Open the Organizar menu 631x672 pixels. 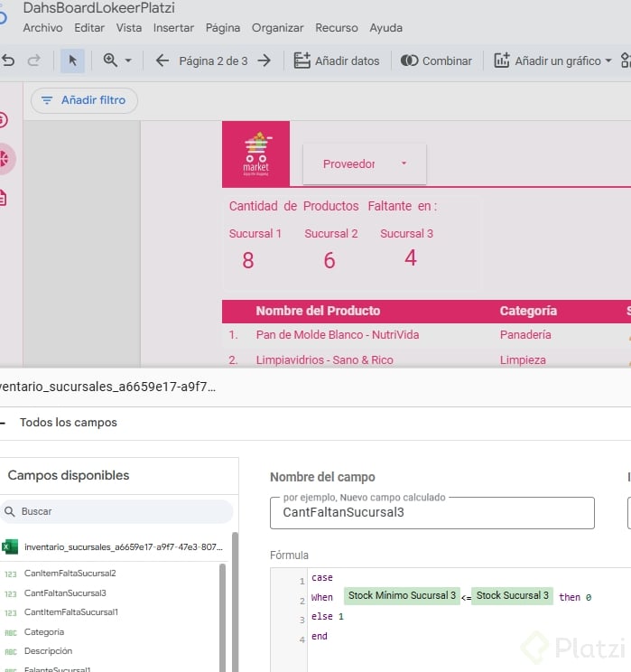pos(278,28)
